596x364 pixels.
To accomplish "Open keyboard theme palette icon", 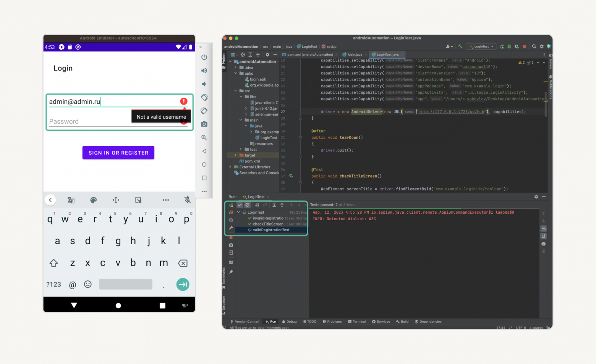I will coord(93,200).
